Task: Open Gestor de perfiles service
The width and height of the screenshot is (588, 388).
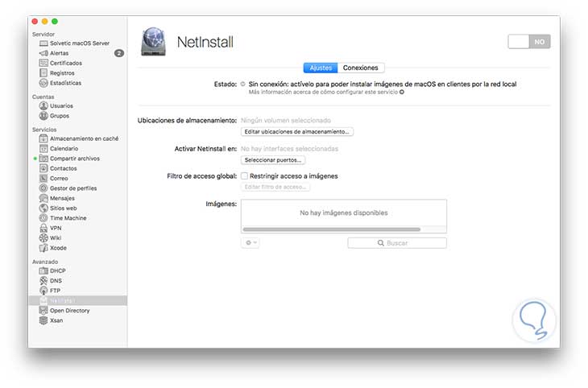Action: tap(68, 188)
